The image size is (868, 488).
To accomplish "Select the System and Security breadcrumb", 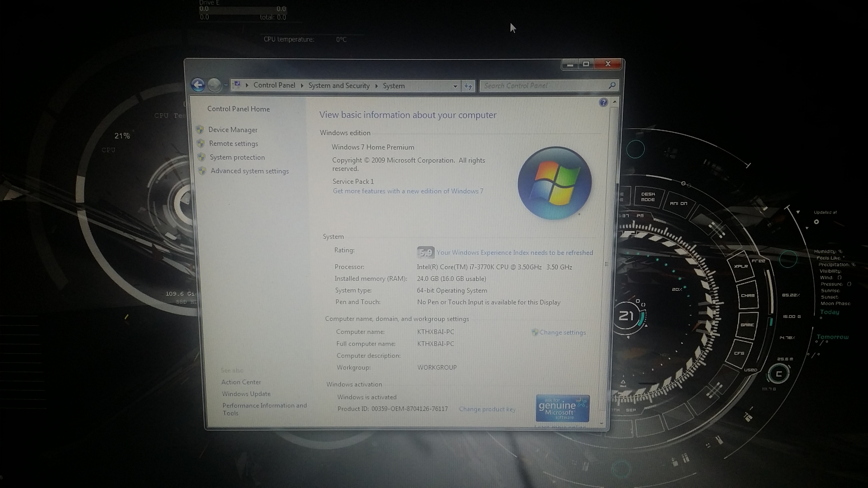I will (x=339, y=86).
